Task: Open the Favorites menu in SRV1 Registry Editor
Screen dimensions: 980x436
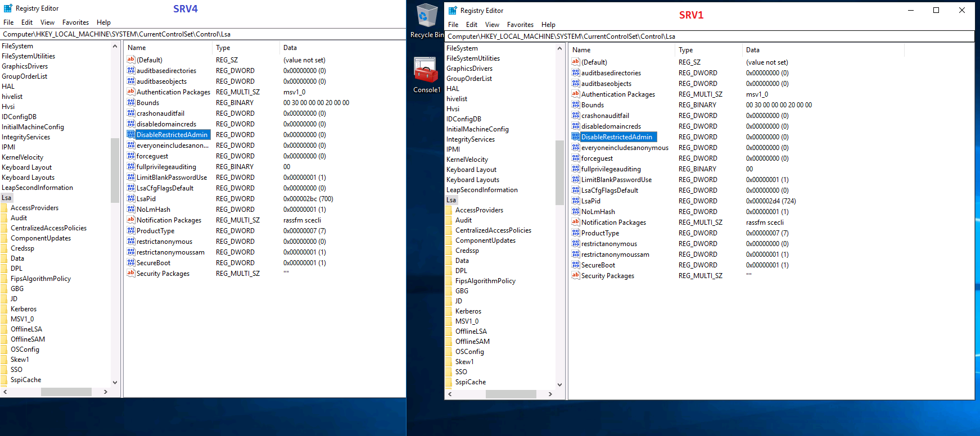Action: (x=520, y=25)
